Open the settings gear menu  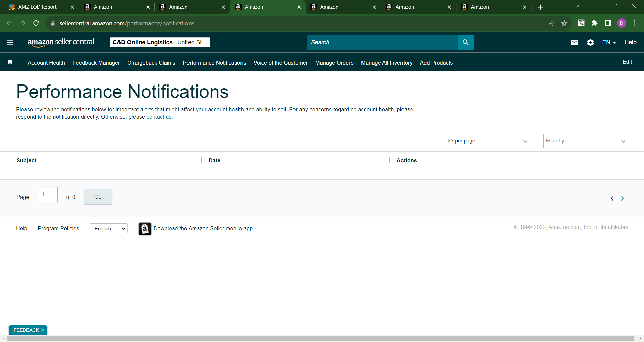[591, 42]
